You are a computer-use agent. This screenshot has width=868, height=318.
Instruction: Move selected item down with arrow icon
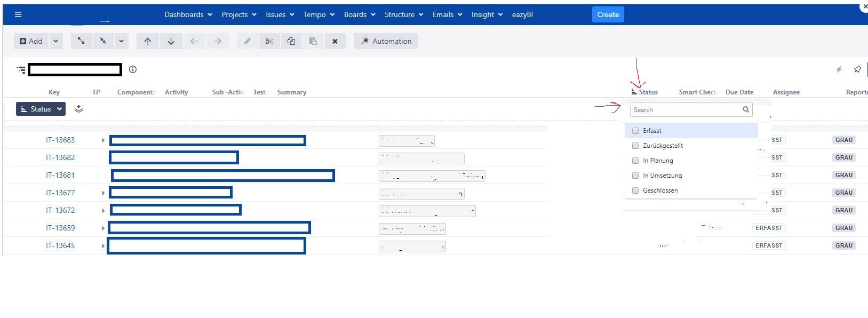pyautogui.click(x=171, y=41)
